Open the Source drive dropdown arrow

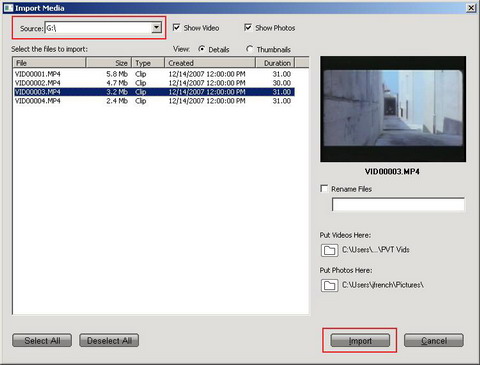pyautogui.click(x=156, y=28)
